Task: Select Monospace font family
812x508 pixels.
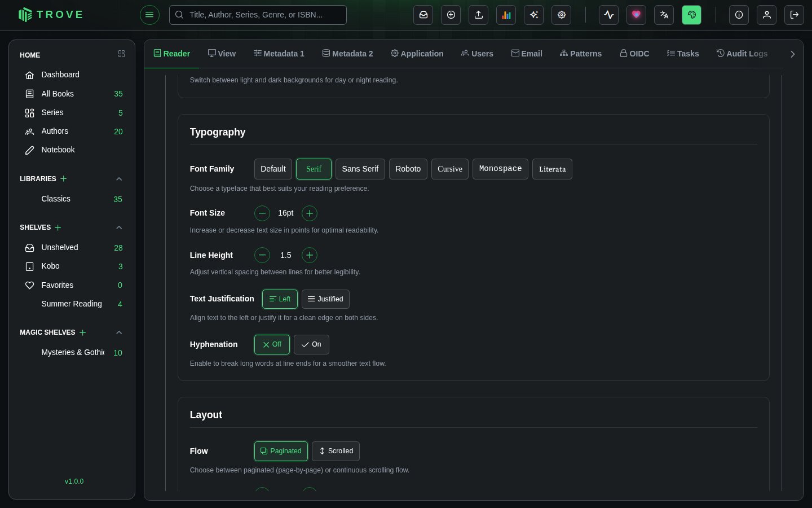Action: [x=500, y=169]
